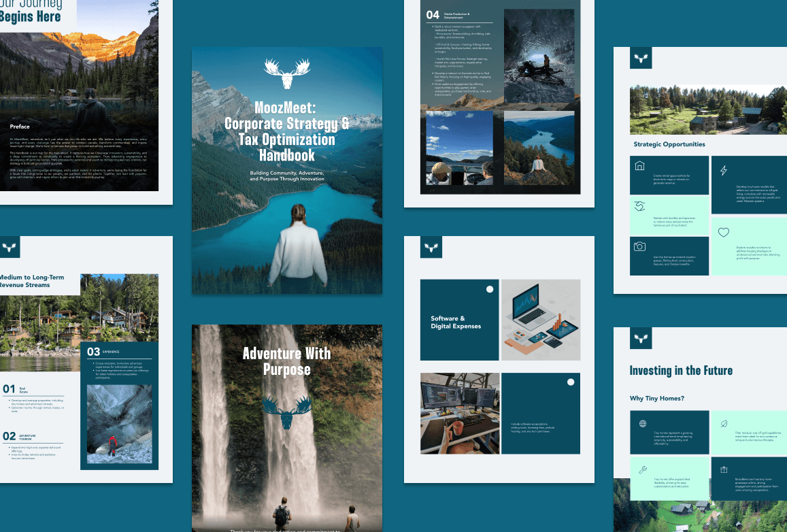This screenshot has width=787, height=532.
Task: Click the '01 Real Estate' section number
Action: (9, 389)
